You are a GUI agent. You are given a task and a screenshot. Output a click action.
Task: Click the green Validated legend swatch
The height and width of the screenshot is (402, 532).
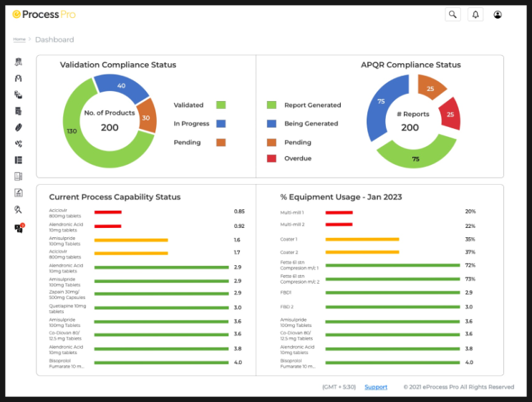tap(221, 105)
